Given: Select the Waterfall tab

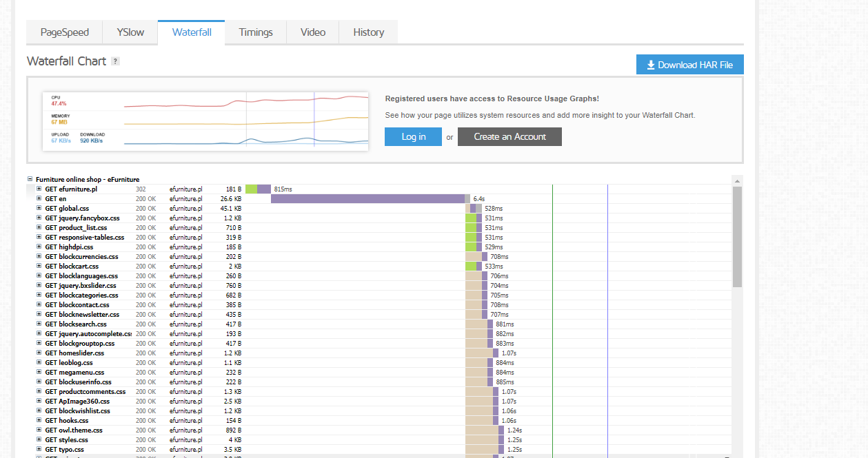Looking at the screenshot, I should point(192,32).
